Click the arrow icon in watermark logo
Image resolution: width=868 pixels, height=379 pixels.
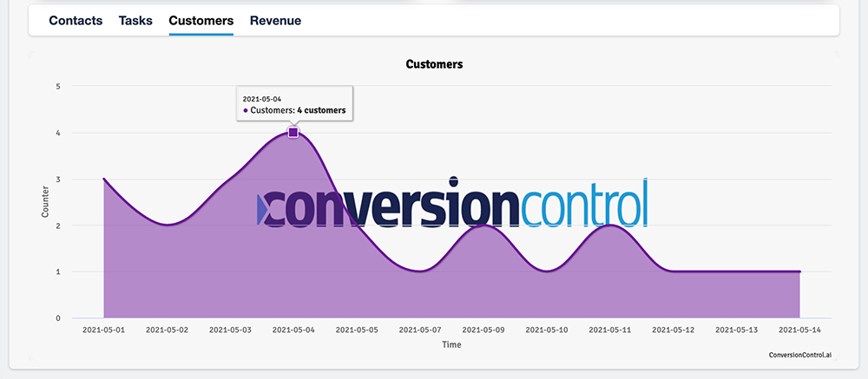263,210
